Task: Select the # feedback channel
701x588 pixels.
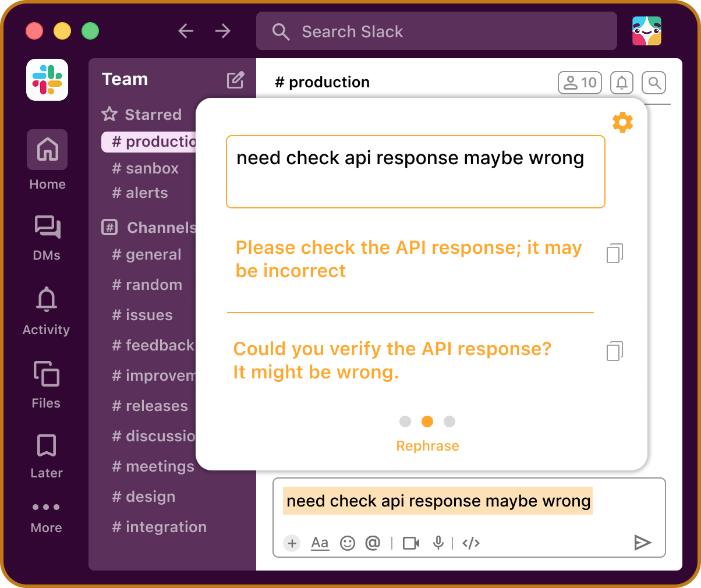Action: click(153, 345)
